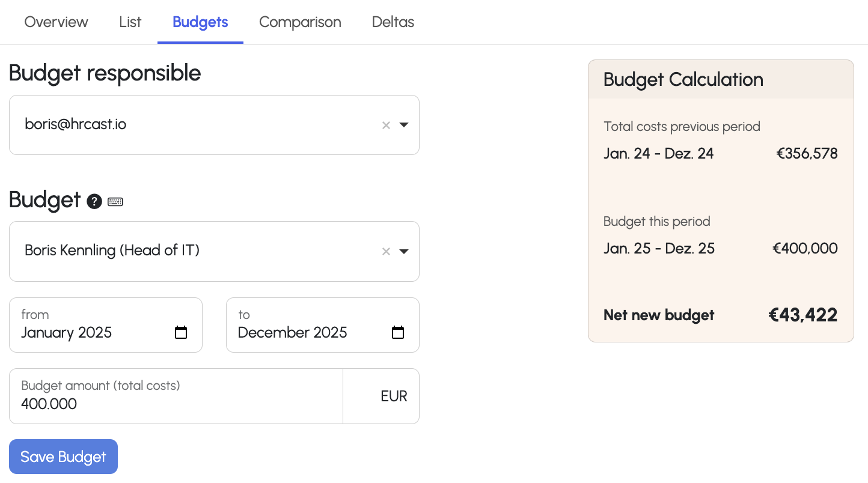868x483 pixels.
Task: Expand the Budget responsible dropdown arrow
Action: (404, 125)
